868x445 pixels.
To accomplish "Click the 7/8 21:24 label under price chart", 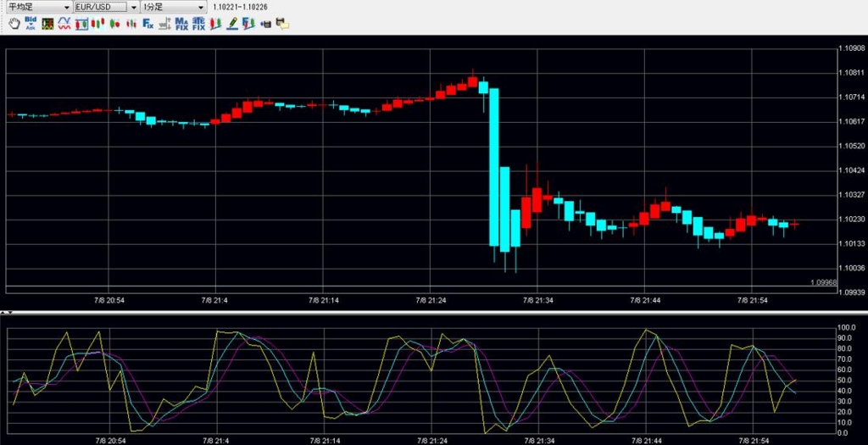I will (x=431, y=301).
